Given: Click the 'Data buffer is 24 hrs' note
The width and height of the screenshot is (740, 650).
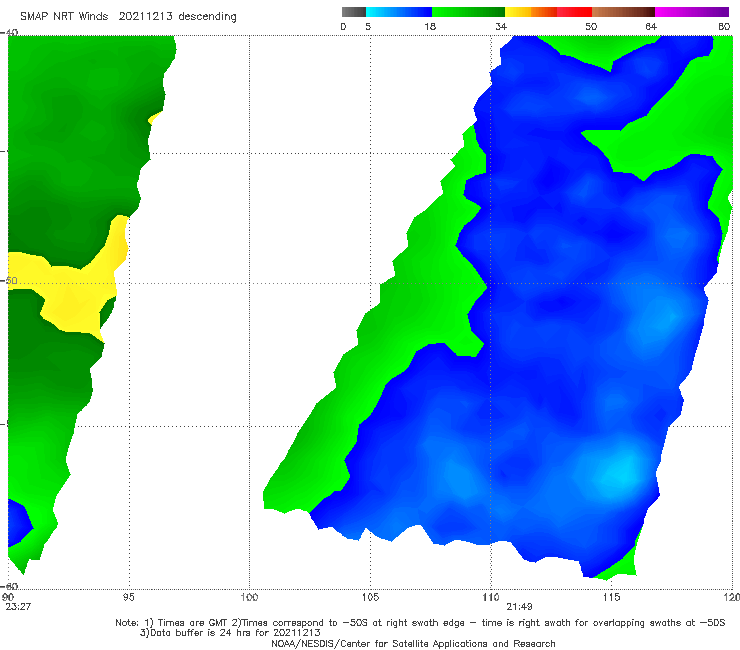Looking at the screenshot, I should pyautogui.click(x=230, y=633).
